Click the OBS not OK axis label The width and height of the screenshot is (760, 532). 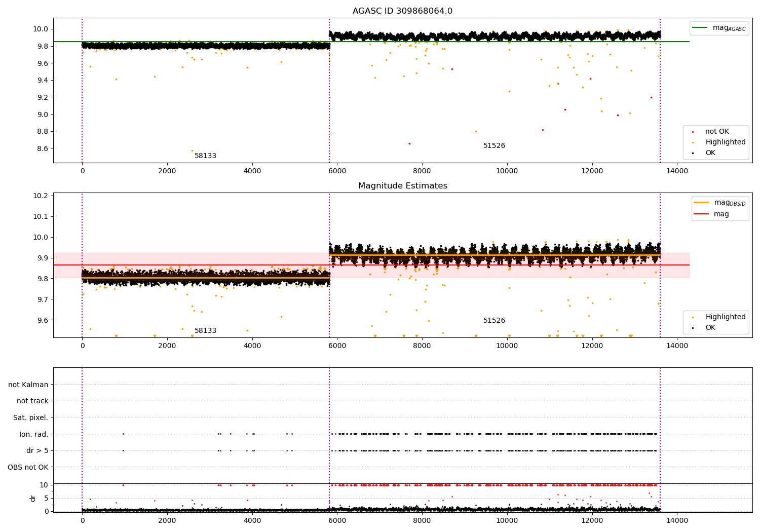point(28,467)
